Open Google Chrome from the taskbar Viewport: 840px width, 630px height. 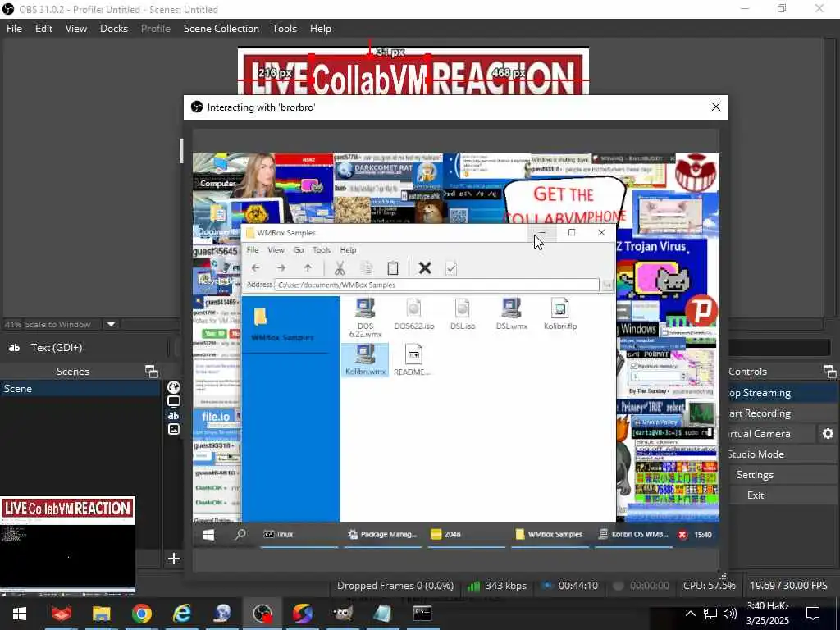[141, 614]
